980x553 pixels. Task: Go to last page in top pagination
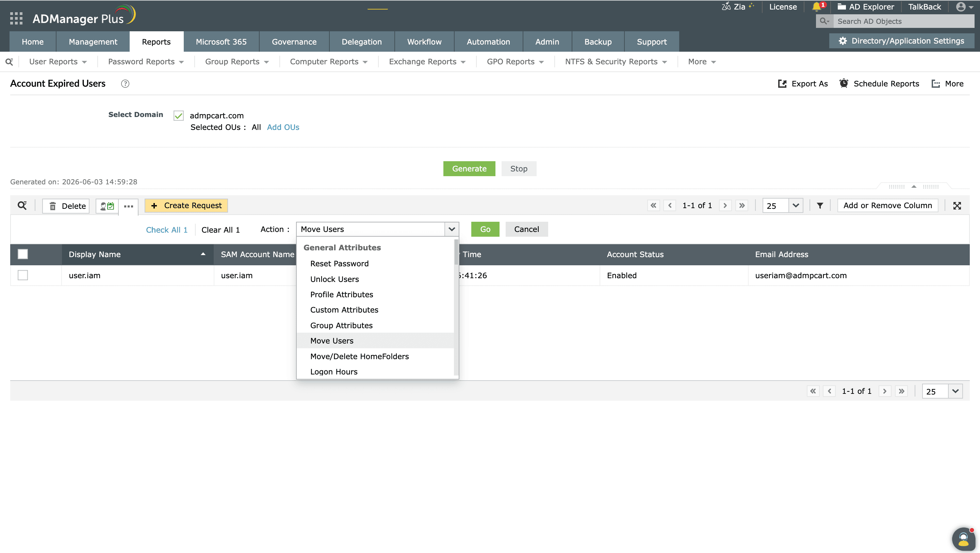[x=741, y=206]
